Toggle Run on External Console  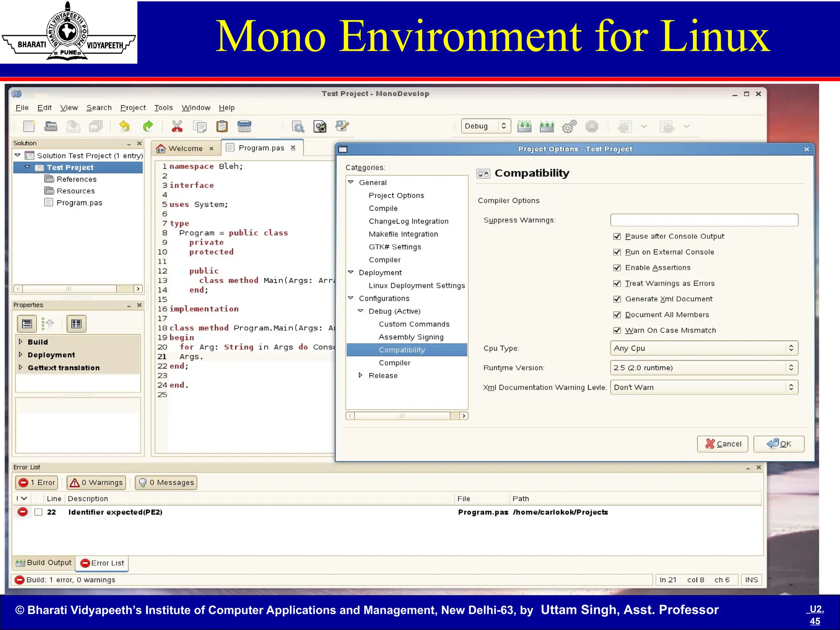(617, 252)
